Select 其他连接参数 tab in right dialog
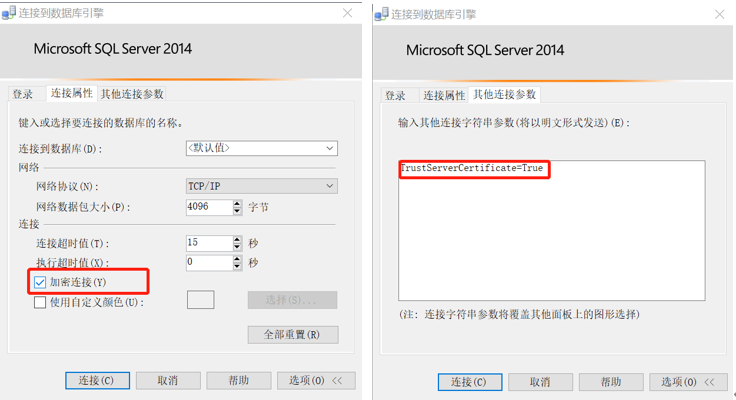 [505, 94]
